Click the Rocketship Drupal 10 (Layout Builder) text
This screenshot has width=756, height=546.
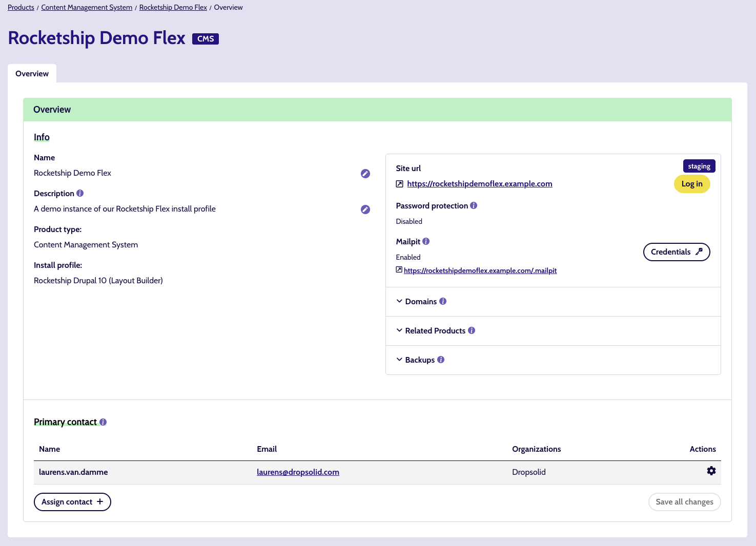(x=98, y=281)
